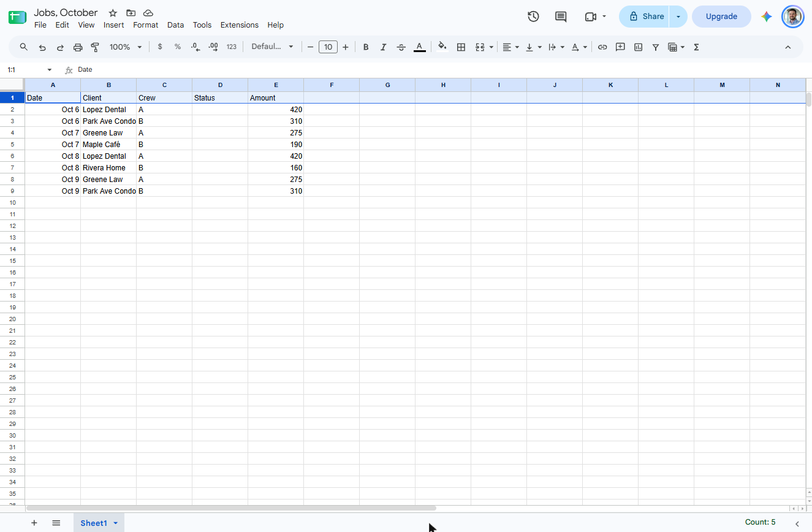This screenshot has height=532, width=812.
Task: Format as currency with dollar icon
Action: (x=160, y=47)
